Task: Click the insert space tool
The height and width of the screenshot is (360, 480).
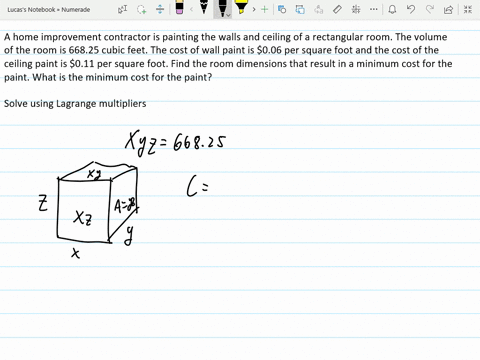Action: coord(160,9)
